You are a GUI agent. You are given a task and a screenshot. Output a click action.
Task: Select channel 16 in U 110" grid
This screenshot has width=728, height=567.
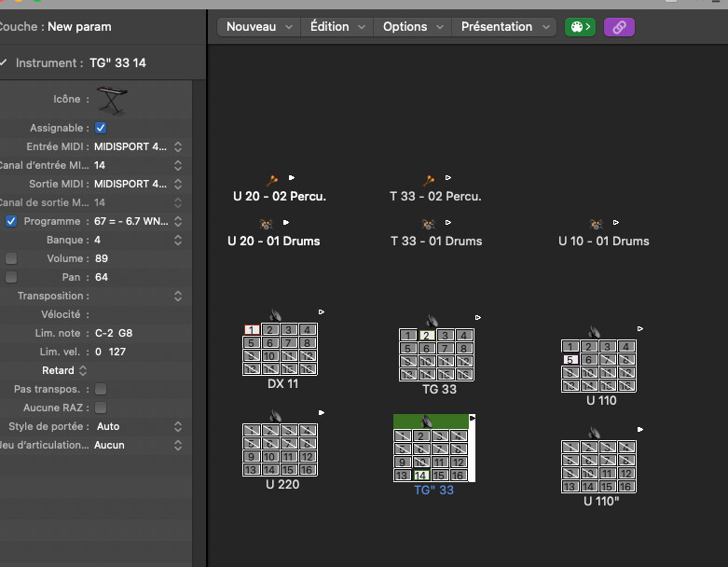(x=626, y=486)
